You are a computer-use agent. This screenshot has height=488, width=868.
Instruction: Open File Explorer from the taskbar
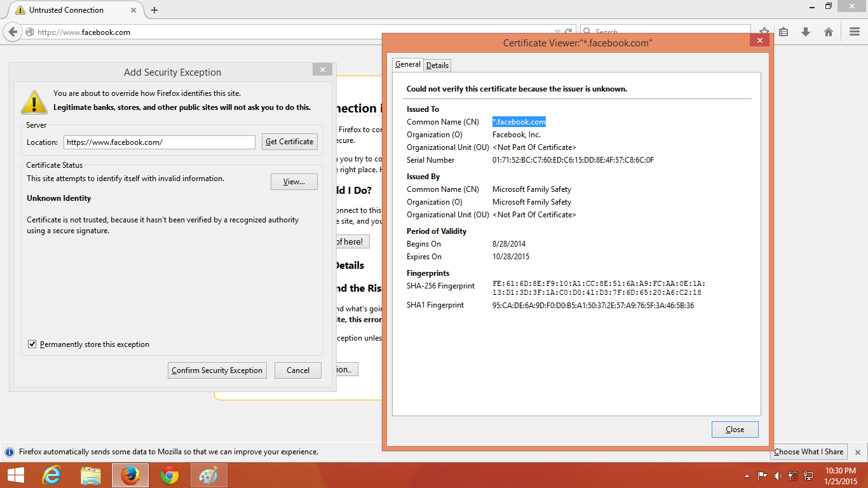click(x=91, y=475)
